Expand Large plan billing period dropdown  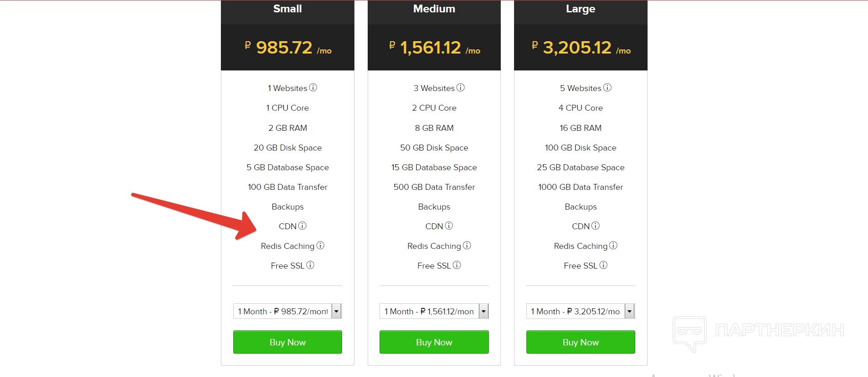tap(630, 311)
